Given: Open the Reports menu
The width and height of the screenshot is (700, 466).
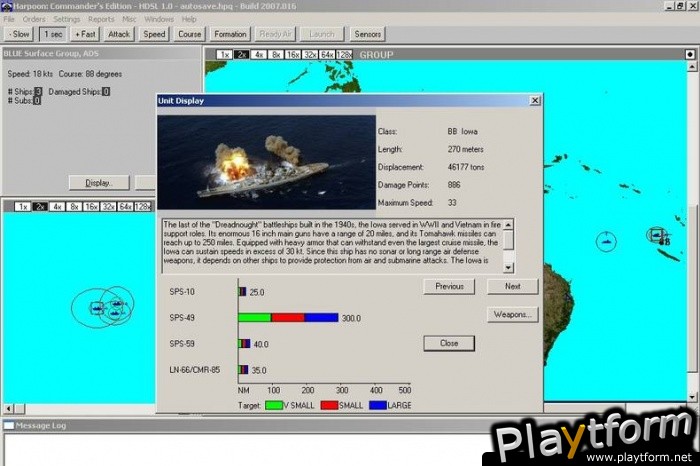Looking at the screenshot, I should click(101, 19).
